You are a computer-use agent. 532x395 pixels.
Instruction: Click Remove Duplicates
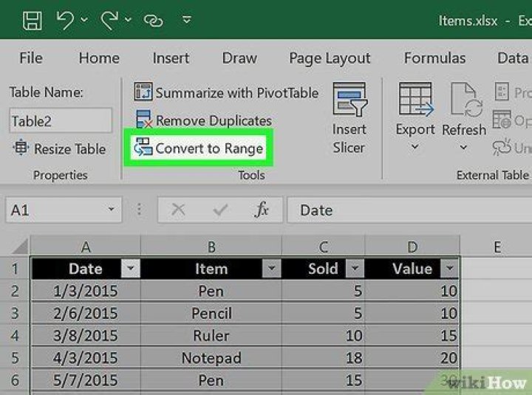tap(204, 120)
